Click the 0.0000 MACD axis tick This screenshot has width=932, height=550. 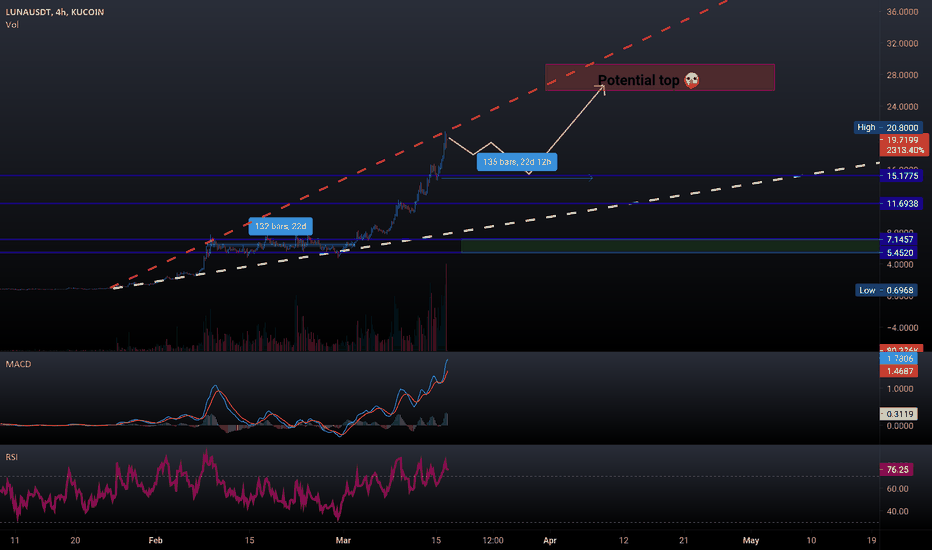coord(900,426)
